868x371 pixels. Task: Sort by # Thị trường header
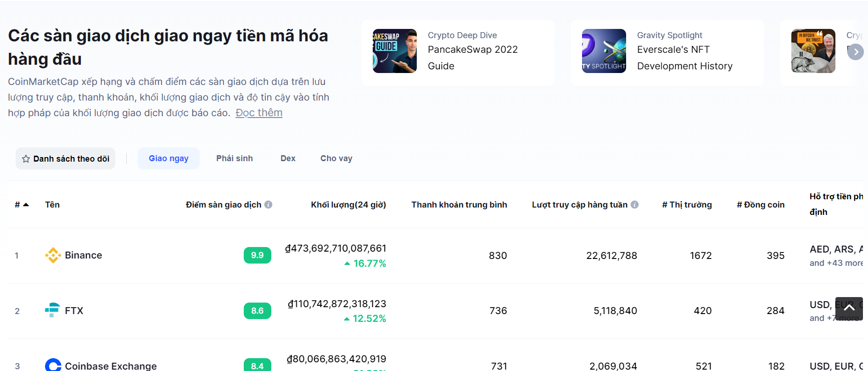(687, 205)
